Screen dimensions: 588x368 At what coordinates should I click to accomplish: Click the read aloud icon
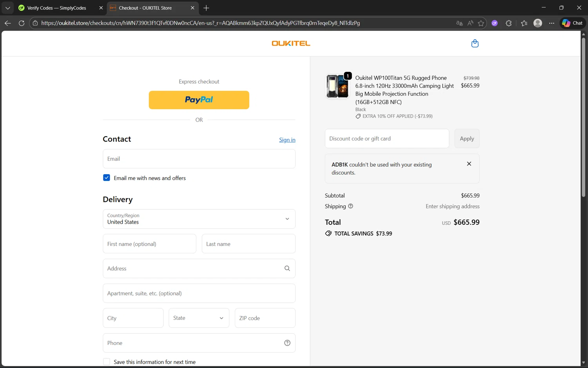point(470,23)
